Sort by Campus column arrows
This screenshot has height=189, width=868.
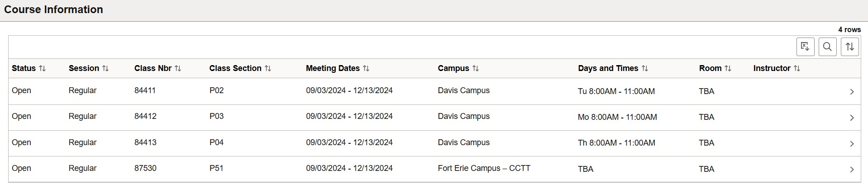pyautogui.click(x=476, y=68)
